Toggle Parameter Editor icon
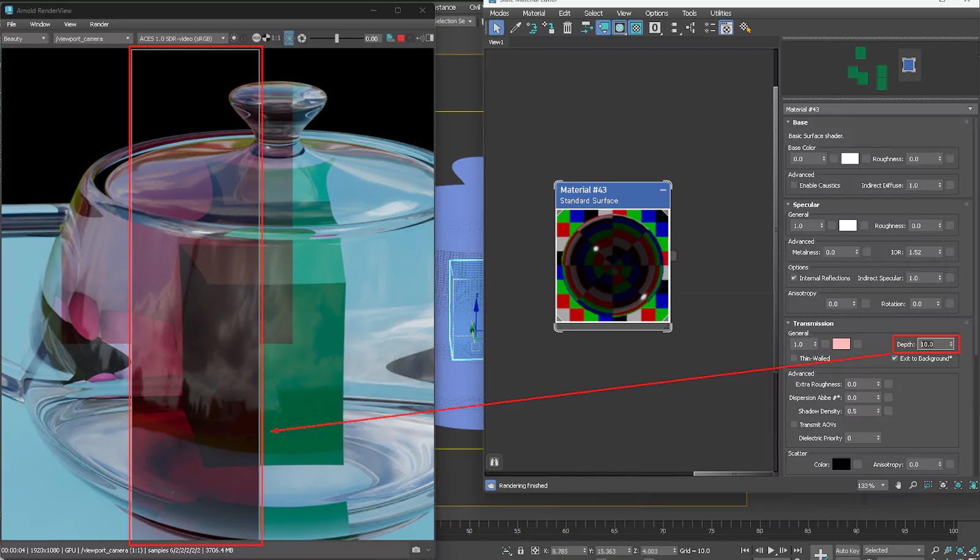 [x=726, y=28]
